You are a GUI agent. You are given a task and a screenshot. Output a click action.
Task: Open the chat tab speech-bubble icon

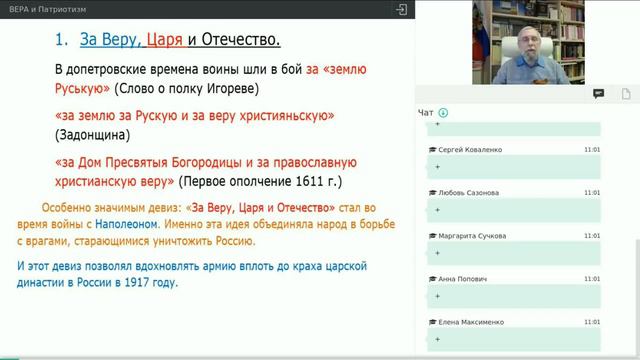[598, 94]
